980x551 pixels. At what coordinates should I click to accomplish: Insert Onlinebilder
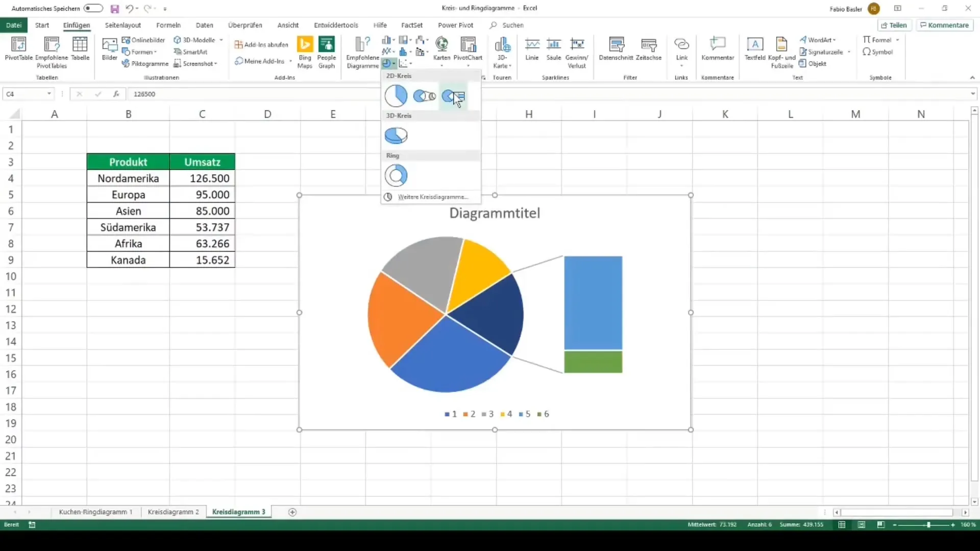pyautogui.click(x=143, y=40)
